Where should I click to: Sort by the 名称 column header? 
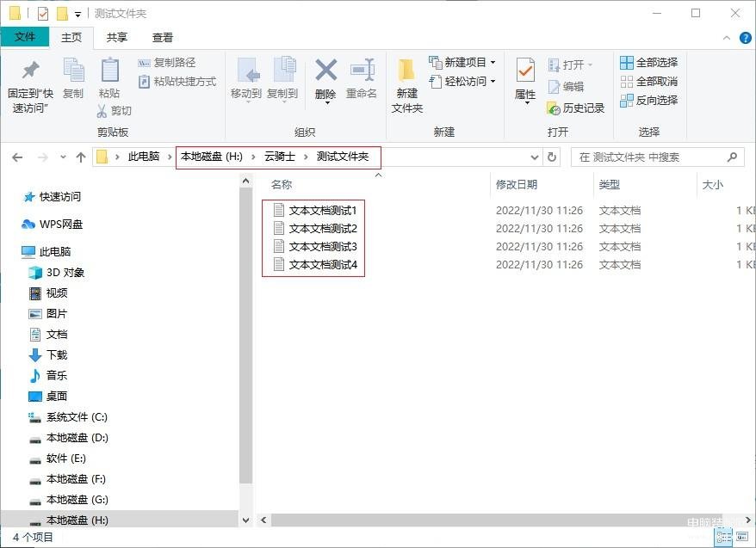coord(282,184)
